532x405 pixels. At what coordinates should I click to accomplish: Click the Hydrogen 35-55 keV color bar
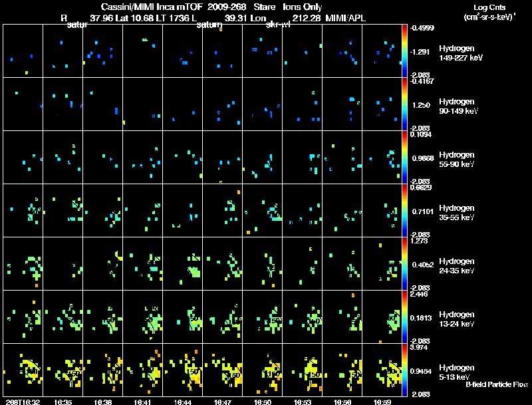tap(404, 211)
